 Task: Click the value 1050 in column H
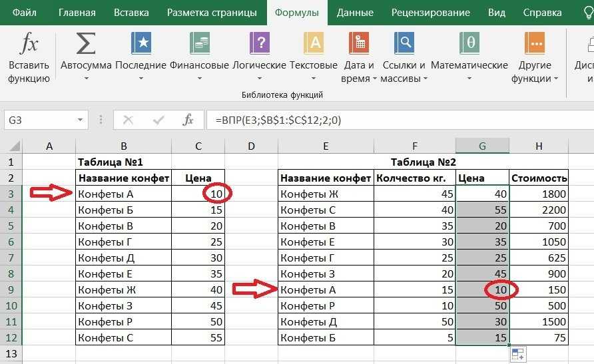539,242
